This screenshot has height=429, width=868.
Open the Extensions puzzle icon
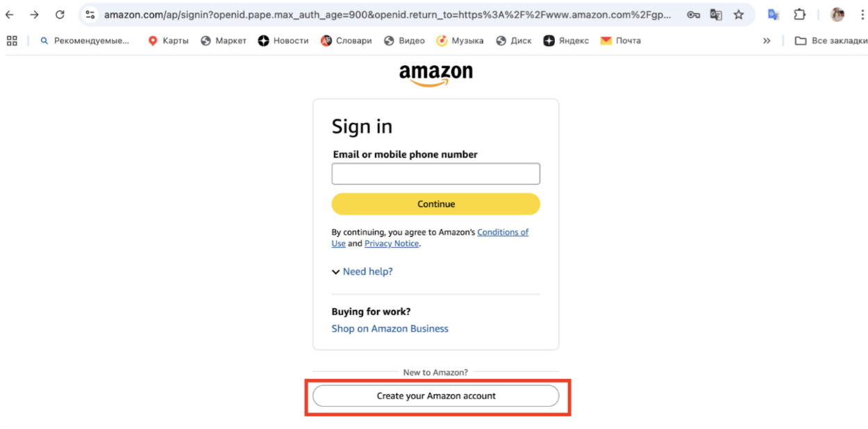tap(800, 15)
